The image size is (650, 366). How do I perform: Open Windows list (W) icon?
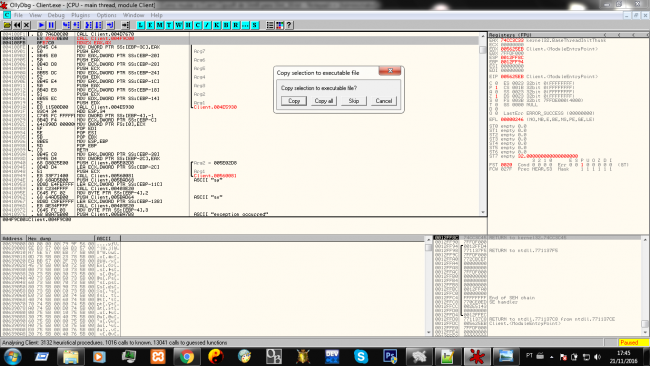[179, 25]
